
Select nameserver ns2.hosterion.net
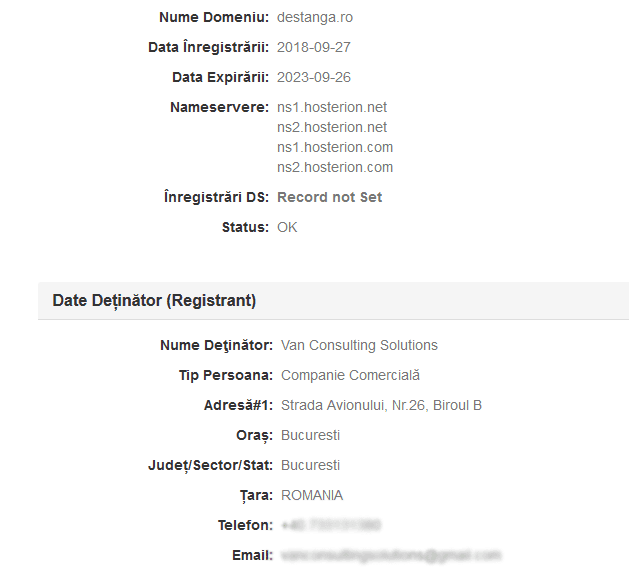pyautogui.click(x=332, y=127)
